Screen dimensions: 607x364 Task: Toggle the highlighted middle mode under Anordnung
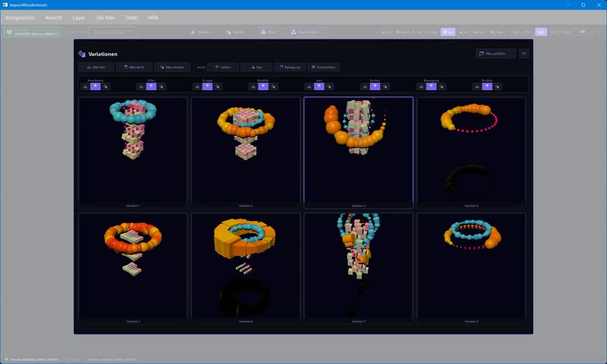click(96, 86)
